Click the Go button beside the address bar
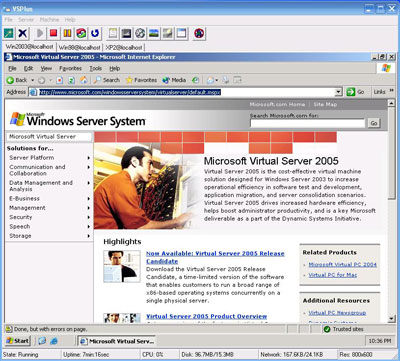 [356, 92]
